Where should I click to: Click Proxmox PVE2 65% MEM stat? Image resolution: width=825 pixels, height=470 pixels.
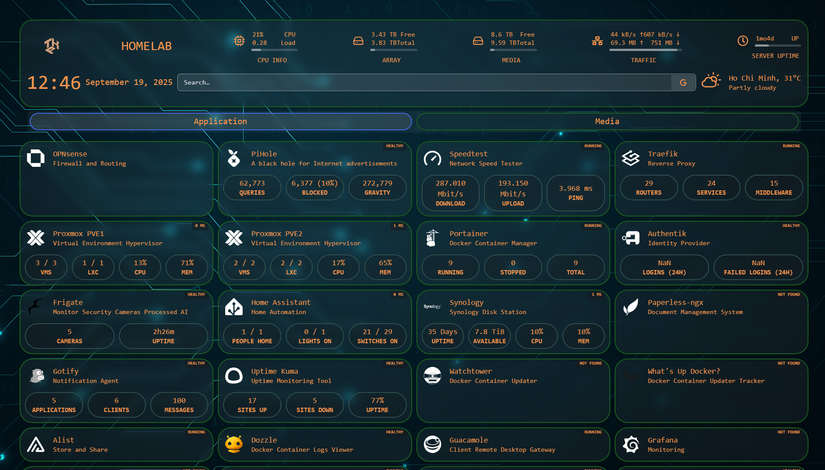[x=385, y=267]
